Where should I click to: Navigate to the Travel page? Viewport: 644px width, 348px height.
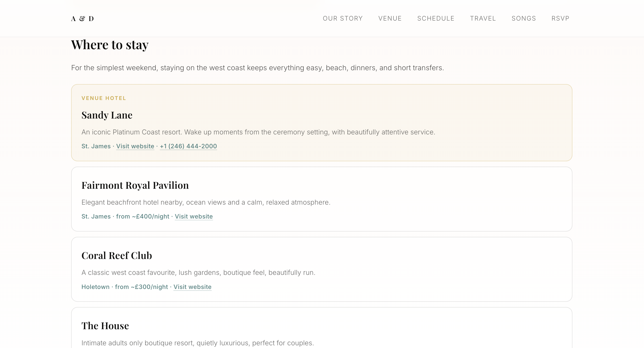click(x=483, y=19)
